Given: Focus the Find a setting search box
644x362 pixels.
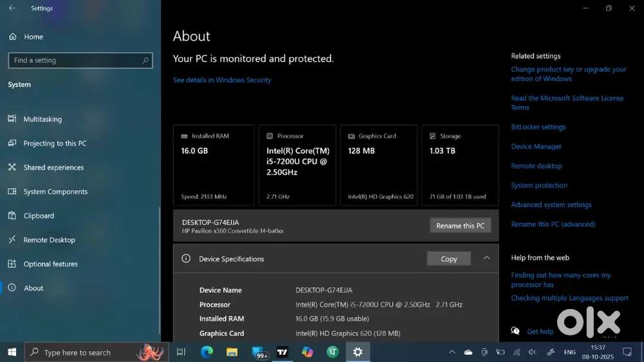Looking at the screenshot, I should tap(80, 61).
